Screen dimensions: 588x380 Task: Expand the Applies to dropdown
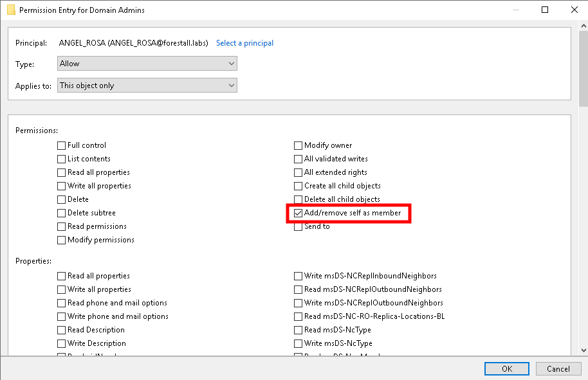pos(147,86)
